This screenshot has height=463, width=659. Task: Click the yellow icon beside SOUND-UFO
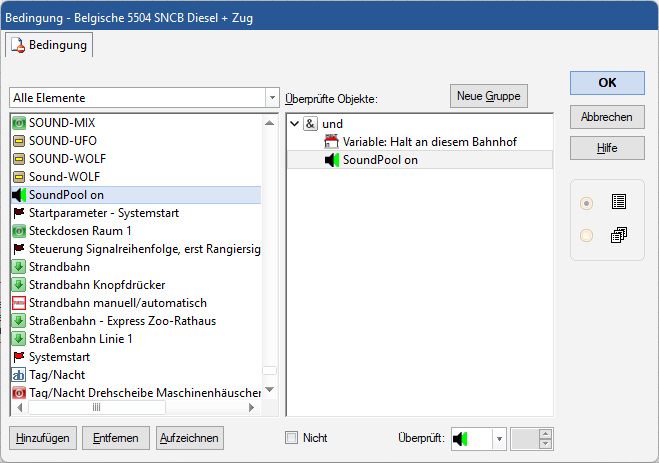[x=18, y=140]
